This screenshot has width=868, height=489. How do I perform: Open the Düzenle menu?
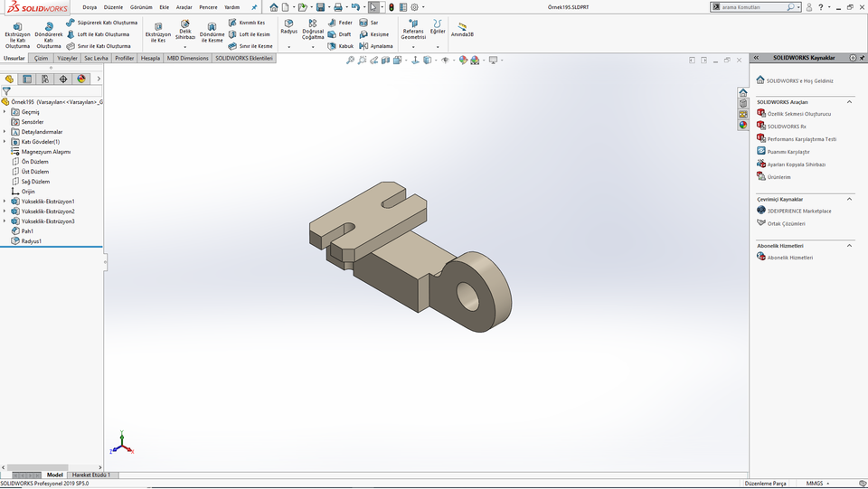click(x=114, y=7)
